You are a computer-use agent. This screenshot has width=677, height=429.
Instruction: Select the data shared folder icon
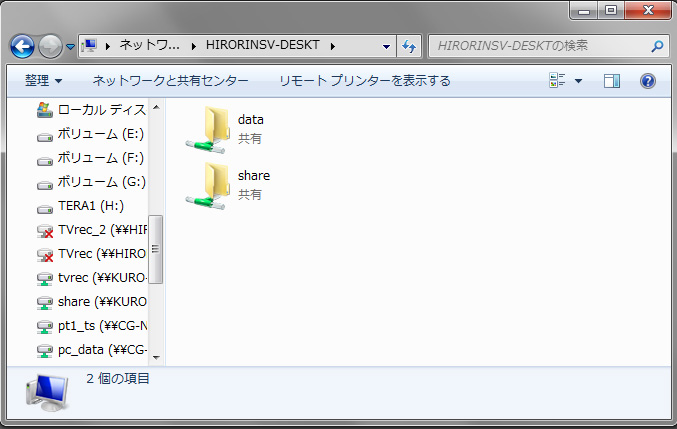[209, 129]
